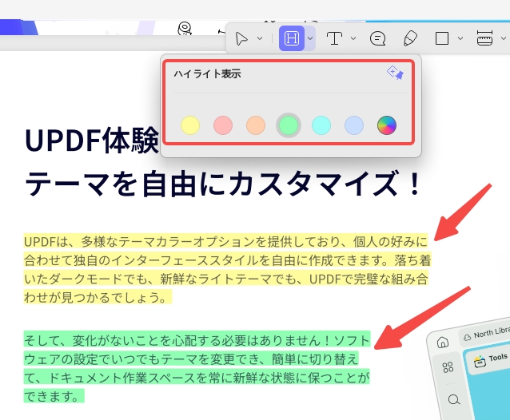Screen dimensions: 510x420
Task: Select the Text tool icon
Action: 334,38
